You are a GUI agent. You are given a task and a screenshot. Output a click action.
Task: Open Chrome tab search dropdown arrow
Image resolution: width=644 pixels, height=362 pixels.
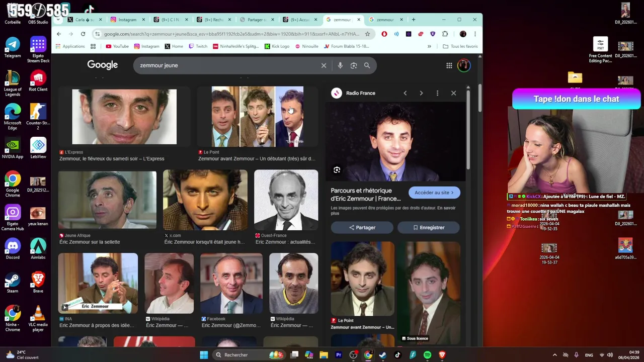pos(58,20)
